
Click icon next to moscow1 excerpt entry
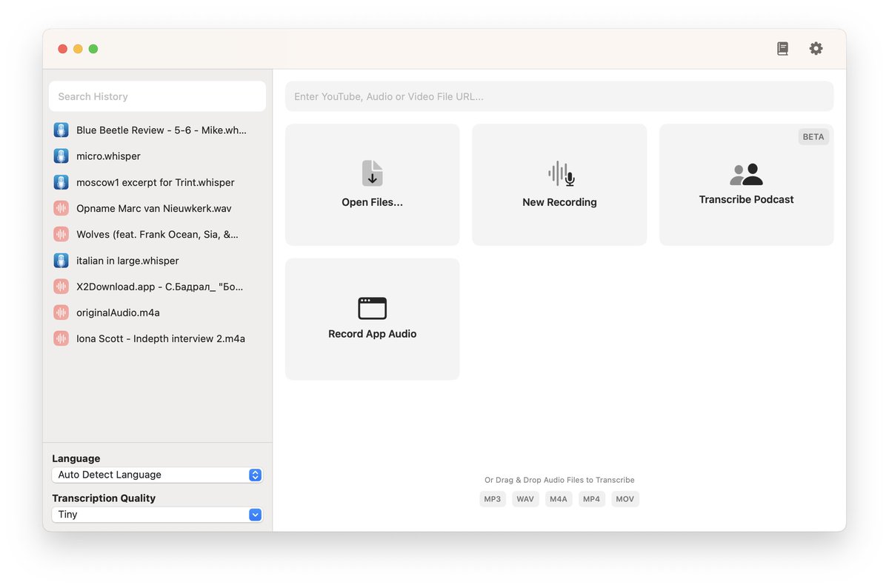coord(61,182)
